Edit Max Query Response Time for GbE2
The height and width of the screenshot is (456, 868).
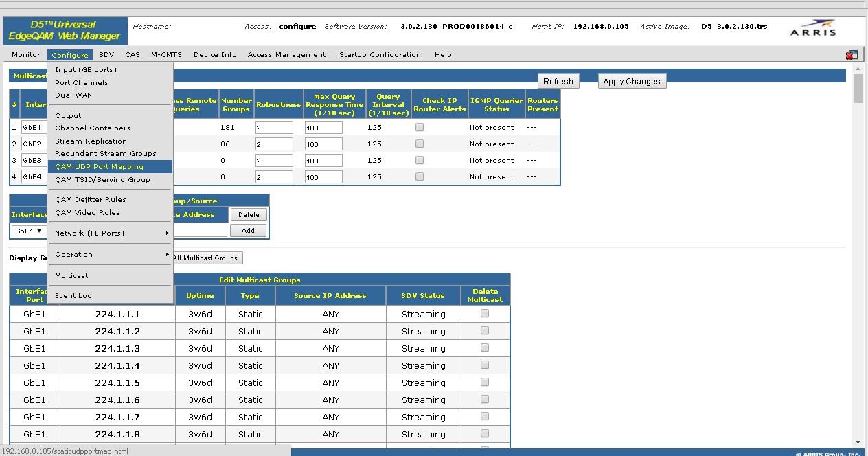tap(323, 144)
